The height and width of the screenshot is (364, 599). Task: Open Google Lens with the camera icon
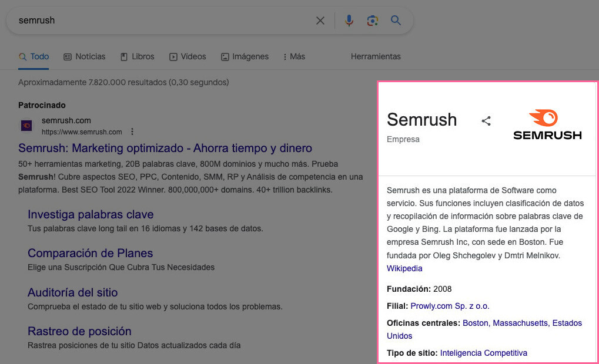[x=372, y=20]
